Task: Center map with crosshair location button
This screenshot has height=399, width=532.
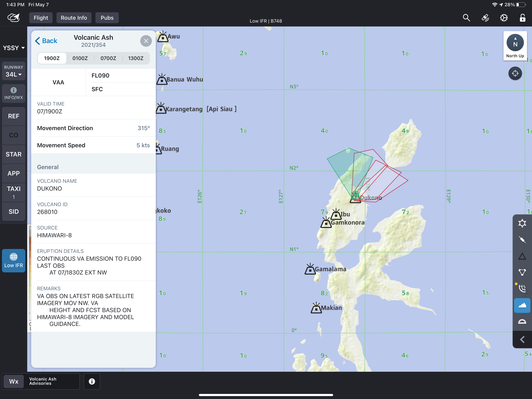Action: point(515,73)
